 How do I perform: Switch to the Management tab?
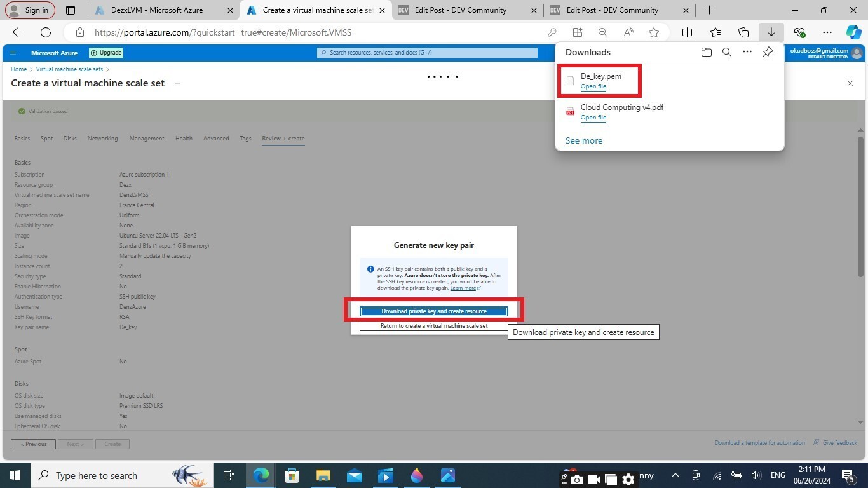[147, 139]
